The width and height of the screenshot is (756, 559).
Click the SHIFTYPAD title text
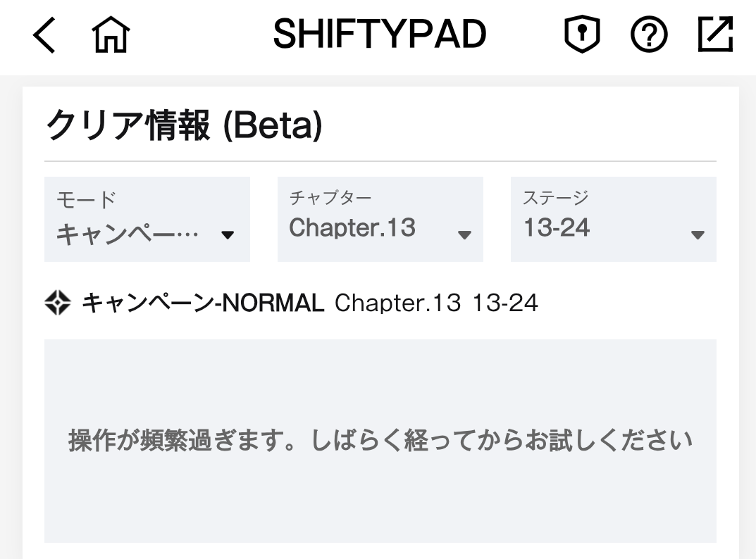point(380,34)
